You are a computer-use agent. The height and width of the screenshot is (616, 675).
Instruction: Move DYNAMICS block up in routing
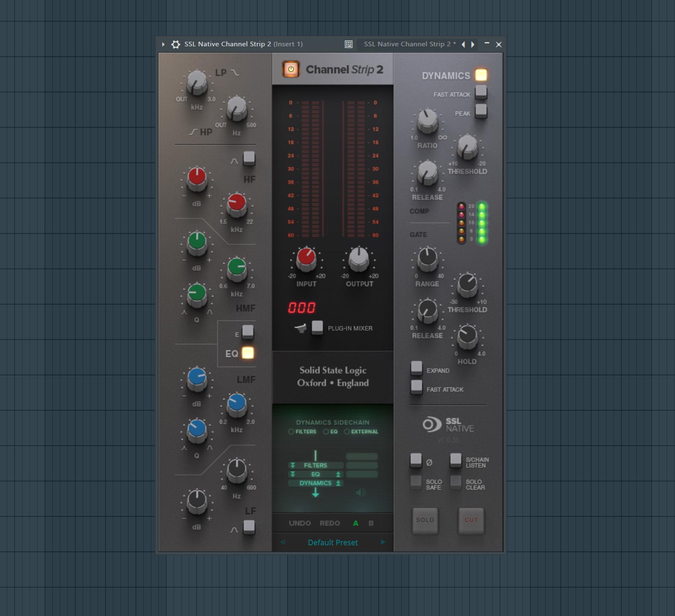[338, 483]
